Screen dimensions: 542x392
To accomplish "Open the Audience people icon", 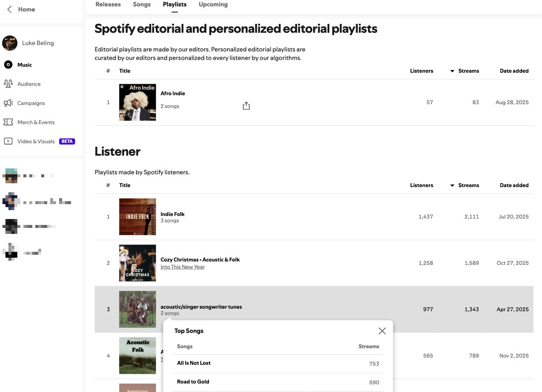I will tap(8, 84).
